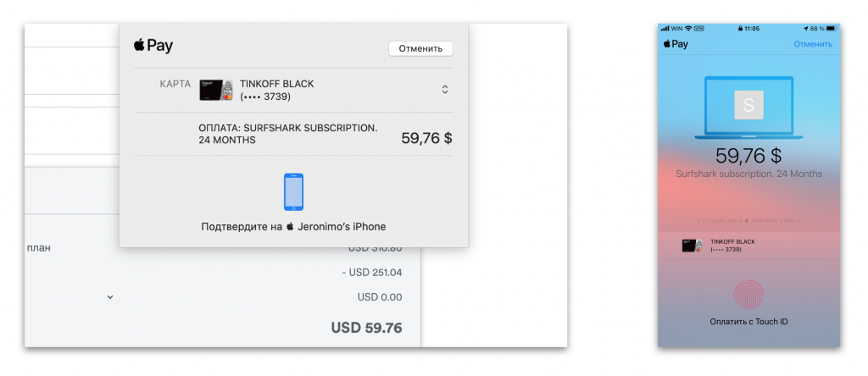868x376 pixels.
Task: Click the Tinkoff card thumbnail in Mac dialog
Action: click(216, 90)
